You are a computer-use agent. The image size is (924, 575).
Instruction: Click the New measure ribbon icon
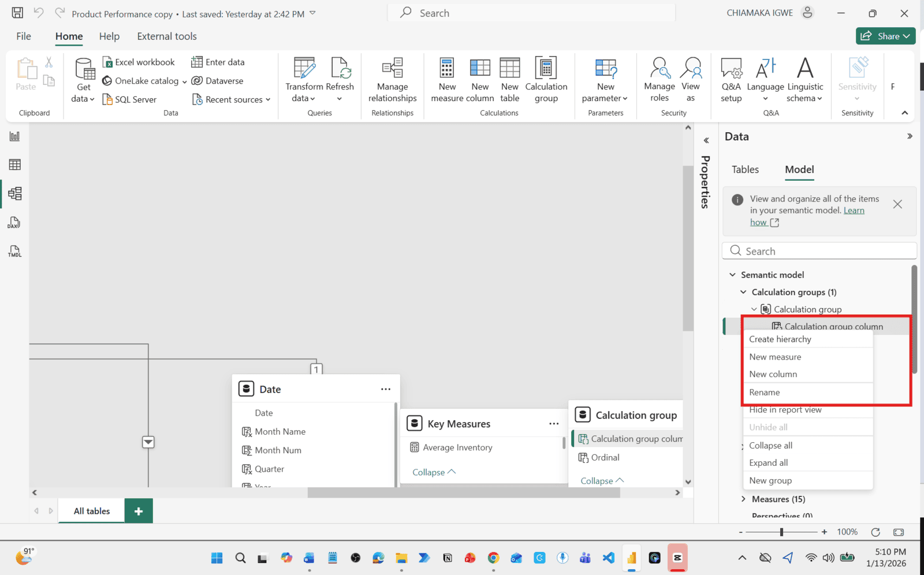coord(446,68)
